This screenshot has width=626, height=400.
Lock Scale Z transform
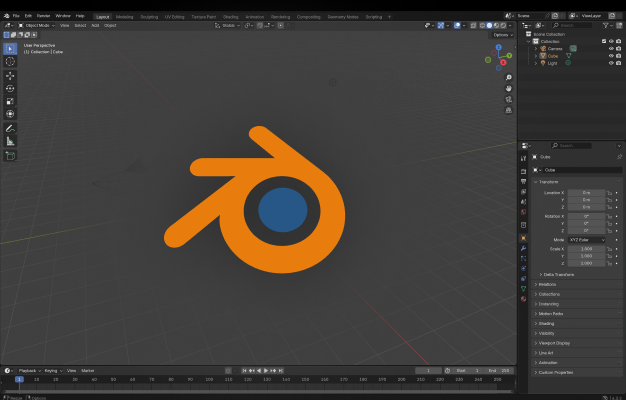(609, 263)
